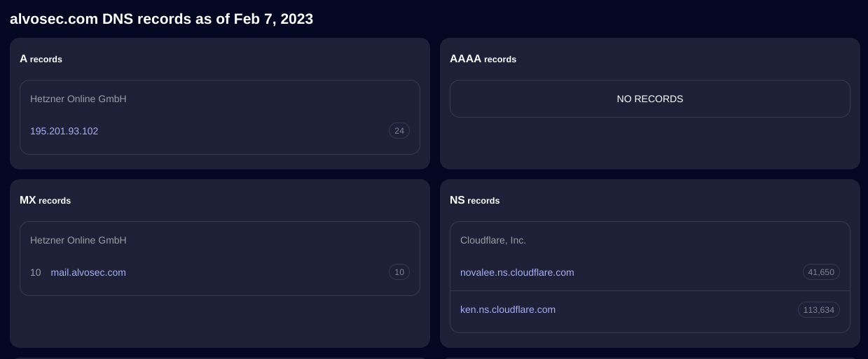Click Hetzner Online GmbH in MX records
Screen dimensions: 868x359
(x=78, y=241)
